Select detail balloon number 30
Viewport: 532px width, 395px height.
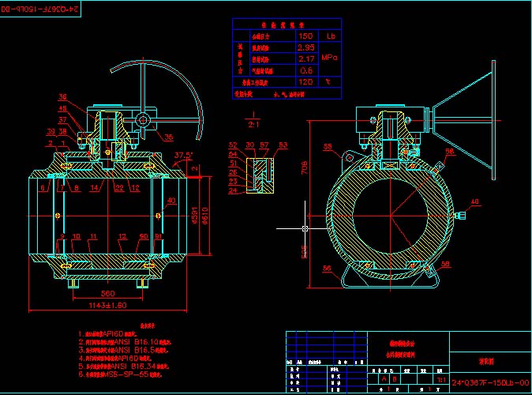point(250,145)
